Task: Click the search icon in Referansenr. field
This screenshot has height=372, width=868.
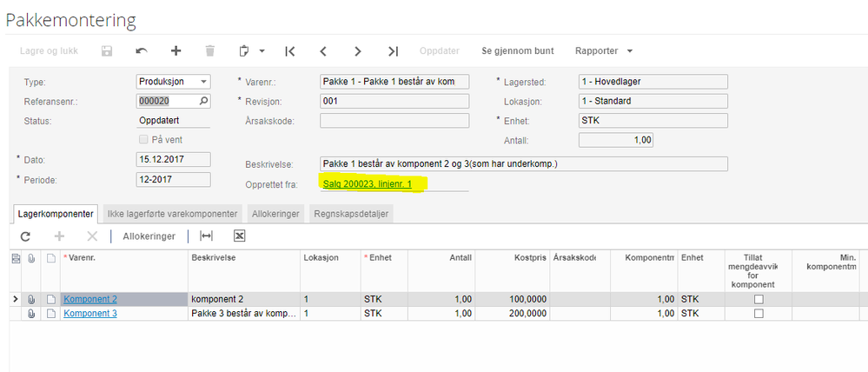Action: click(x=203, y=102)
